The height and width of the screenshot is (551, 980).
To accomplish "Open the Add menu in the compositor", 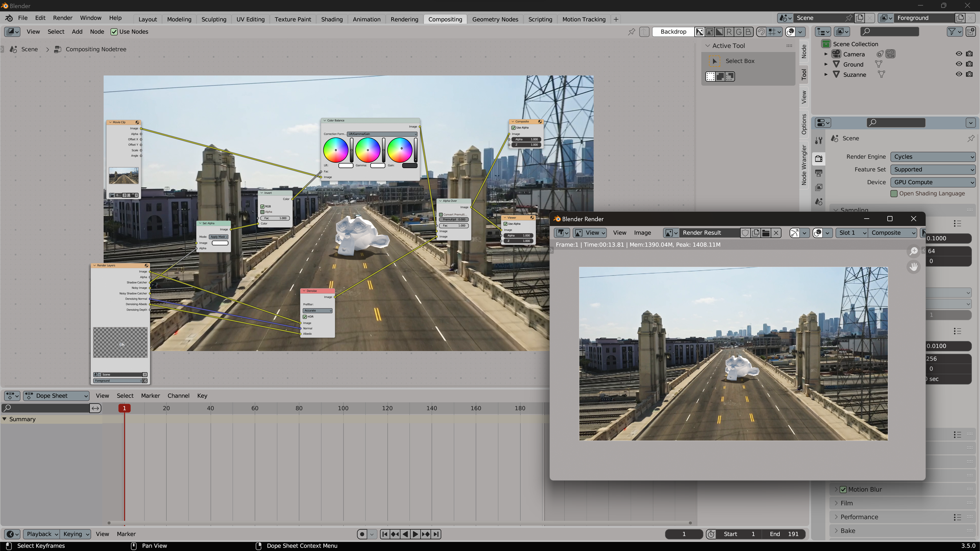I will click(x=77, y=32).
